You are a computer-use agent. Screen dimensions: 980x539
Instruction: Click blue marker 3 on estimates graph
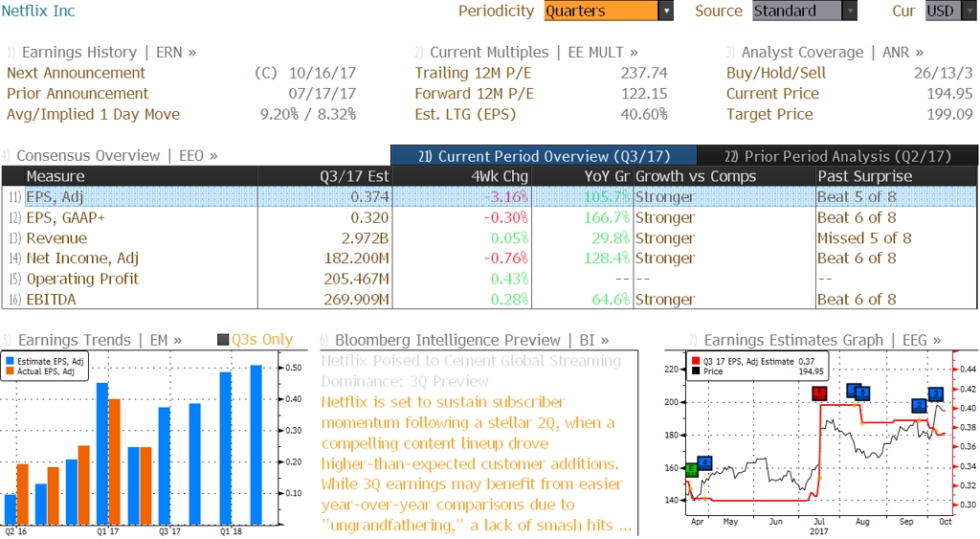pos(935,393)
